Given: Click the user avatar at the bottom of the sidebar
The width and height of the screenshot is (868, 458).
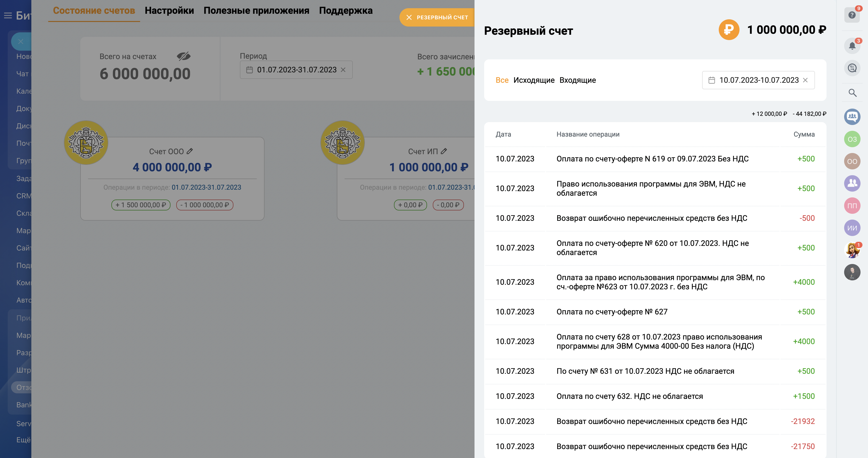Looking at the screenshot, I should pos(853,272).
